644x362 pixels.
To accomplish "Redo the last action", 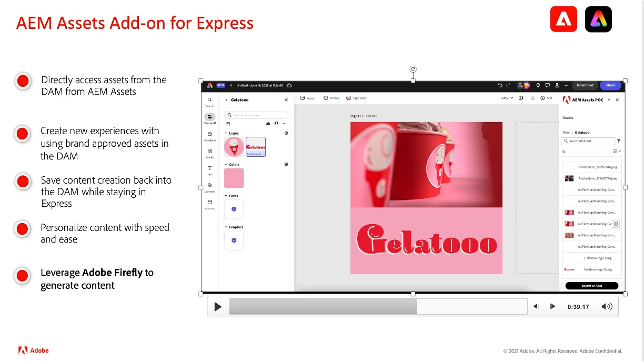I will [x=508, y=85].
